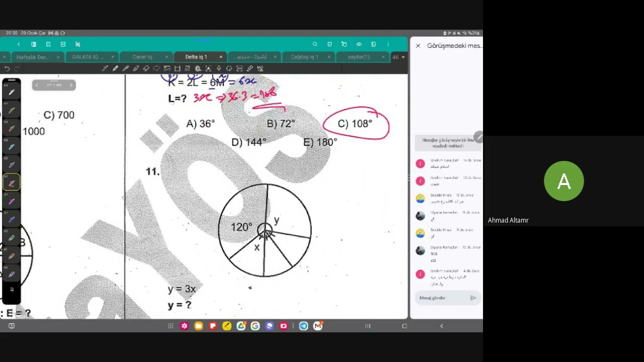
Task: Open pen palette settings at bottom
Action: click(x=12, y=290)
